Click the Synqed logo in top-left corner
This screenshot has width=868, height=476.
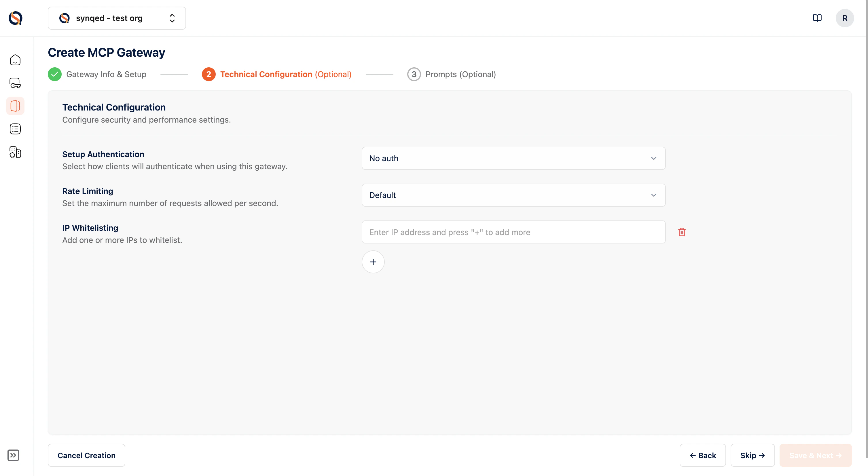point(15,18)
